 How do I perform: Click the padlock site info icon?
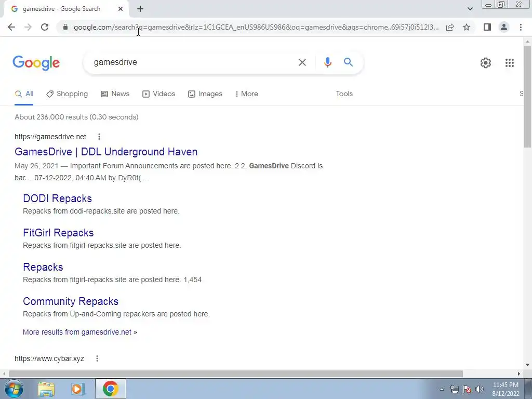click(x=65, y=27)
